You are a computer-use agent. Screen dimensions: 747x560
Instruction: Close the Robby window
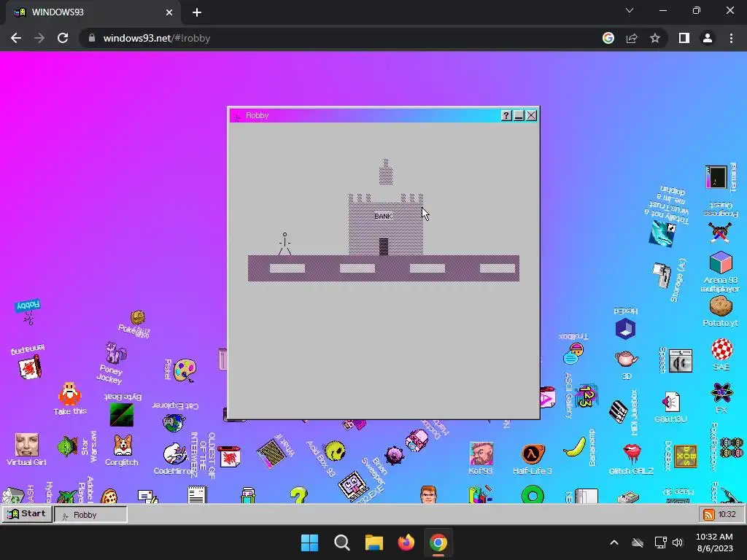[531, 115]
